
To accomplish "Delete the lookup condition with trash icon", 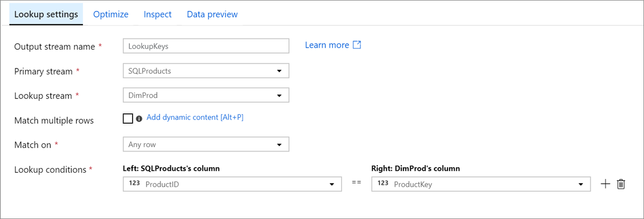I will 621,184.
